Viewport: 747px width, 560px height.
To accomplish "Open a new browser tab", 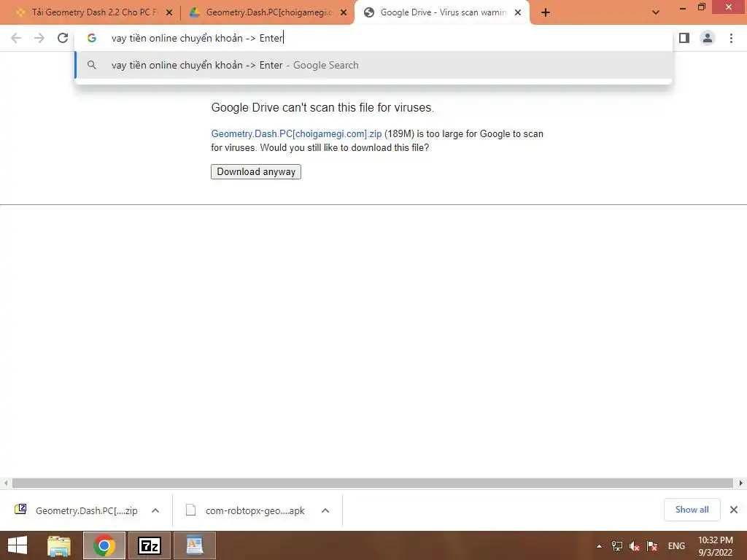I will pyautogui.click(x=546, y=13).
